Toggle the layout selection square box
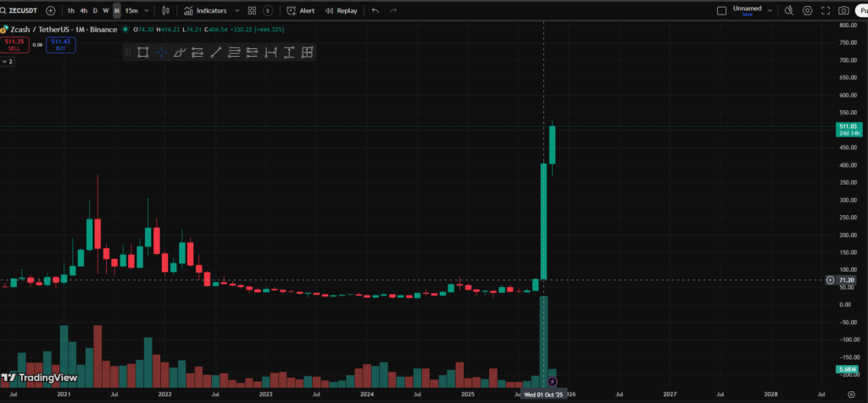 [721, 11]
